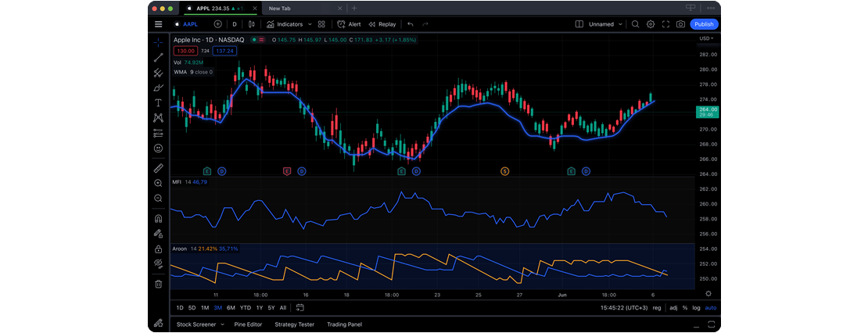The height and width of the screenshot is (333, 868).
Task: Select the 1D time range
Action: (x=180, y=308)
